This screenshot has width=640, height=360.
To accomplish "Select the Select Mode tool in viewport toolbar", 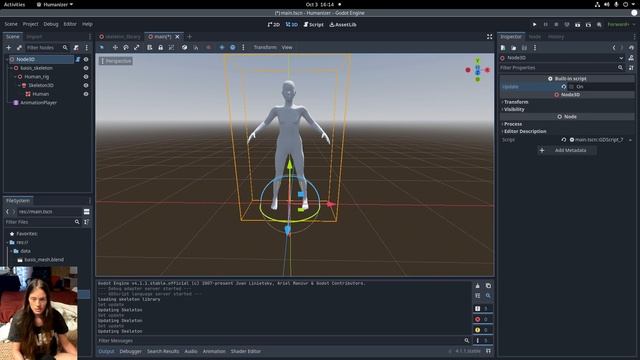I will click(102, 47).
